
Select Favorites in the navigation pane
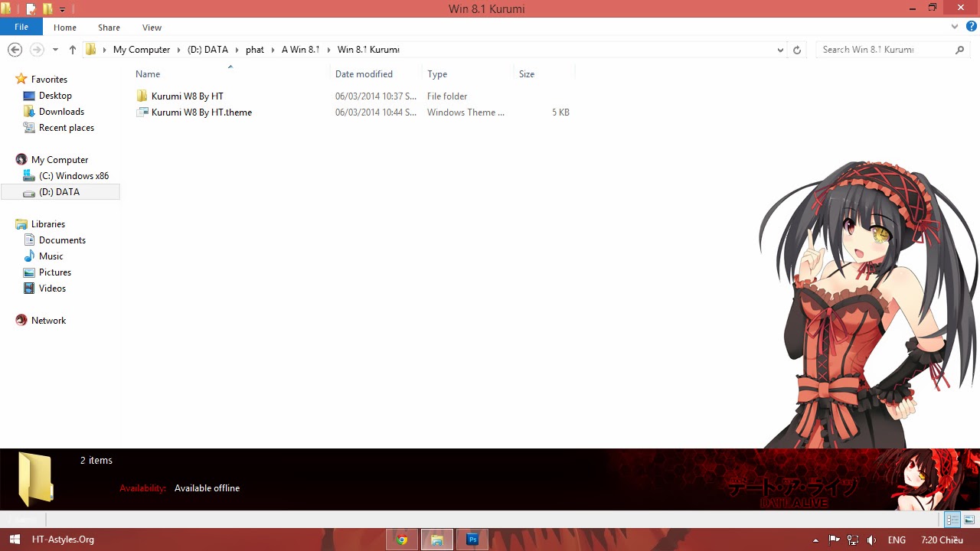[49, 80]
